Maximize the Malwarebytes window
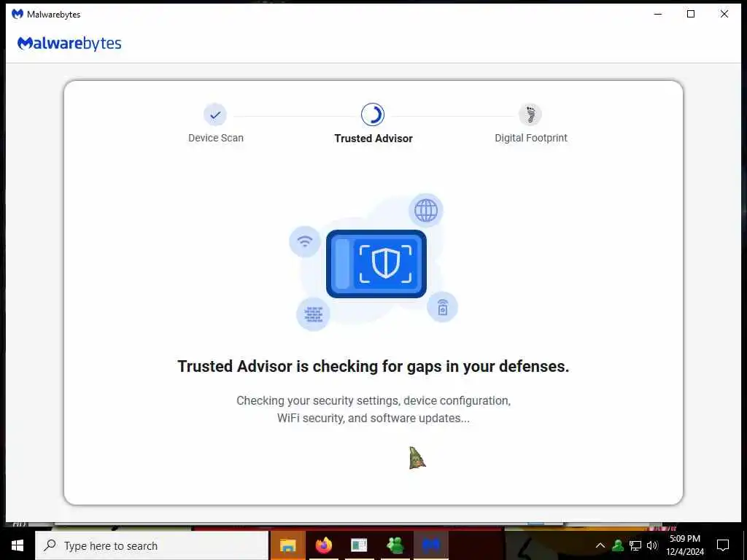This screenshot has height=560, width=747. (x=691, y=15)
